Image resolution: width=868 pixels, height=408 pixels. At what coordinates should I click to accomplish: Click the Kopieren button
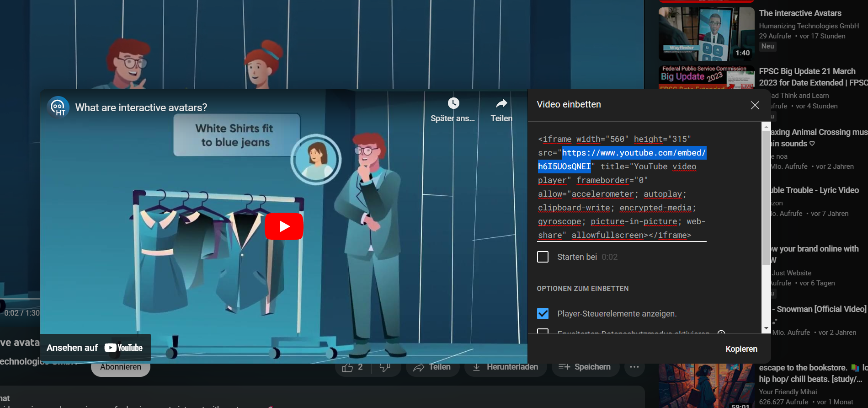pos(741,349)
